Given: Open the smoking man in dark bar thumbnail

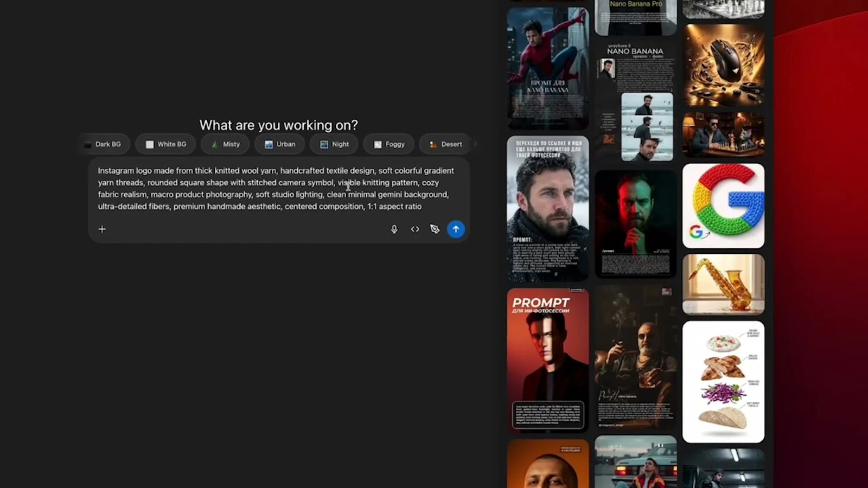Looking at the screenshot, I should pyautogui.click(x=636, y=357).
